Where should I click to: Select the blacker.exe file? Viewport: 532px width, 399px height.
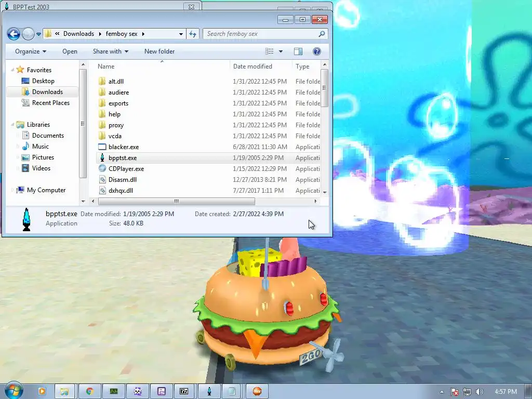pos(124,147)
